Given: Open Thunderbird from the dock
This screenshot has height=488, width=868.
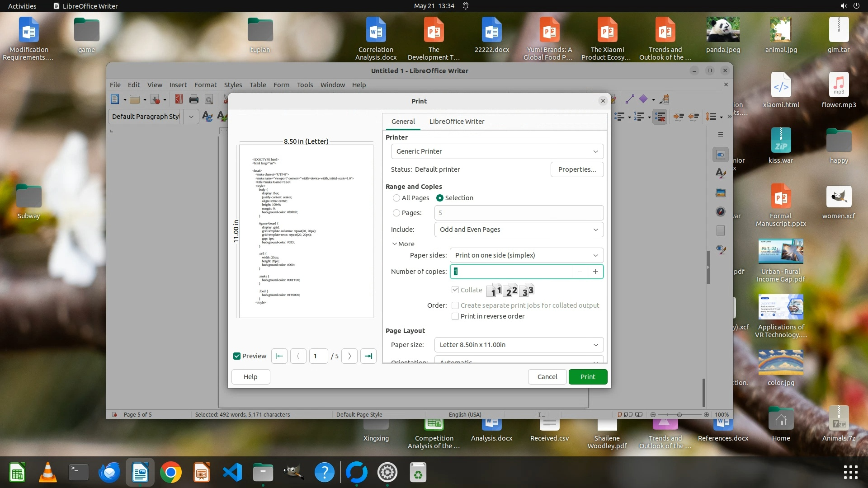Looking at the screenshot, I should (x=109, y=473).
